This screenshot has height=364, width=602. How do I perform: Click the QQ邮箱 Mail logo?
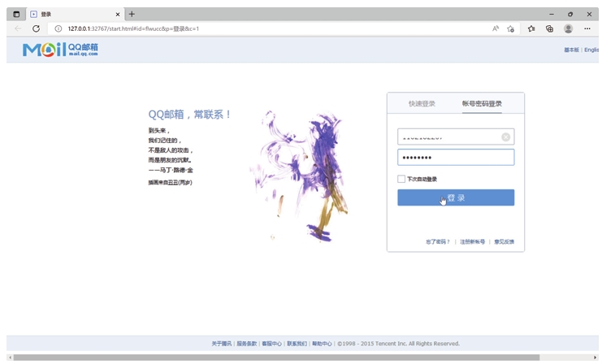(x=60, y=50)
